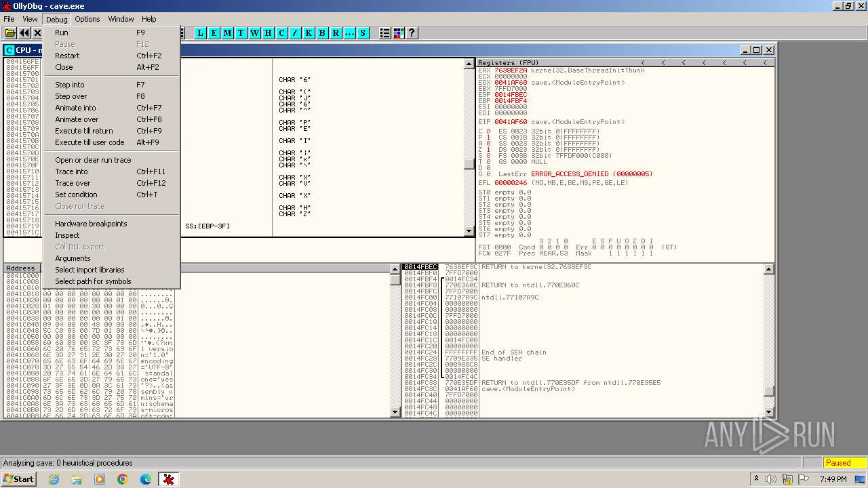The image size is (868, 488).
Task: Open help with question mark icon
Action: (412, 33)
